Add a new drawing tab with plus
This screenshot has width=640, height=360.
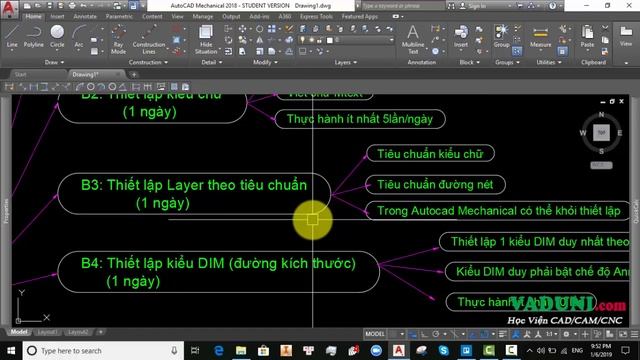(133, 74)
